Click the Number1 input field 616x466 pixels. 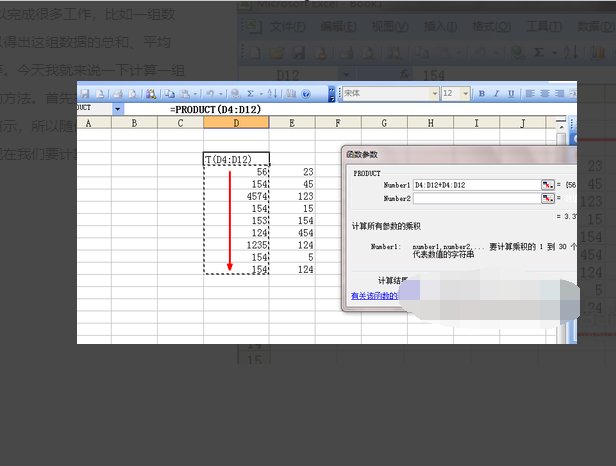pyautogui.click(x=477, y=185)
